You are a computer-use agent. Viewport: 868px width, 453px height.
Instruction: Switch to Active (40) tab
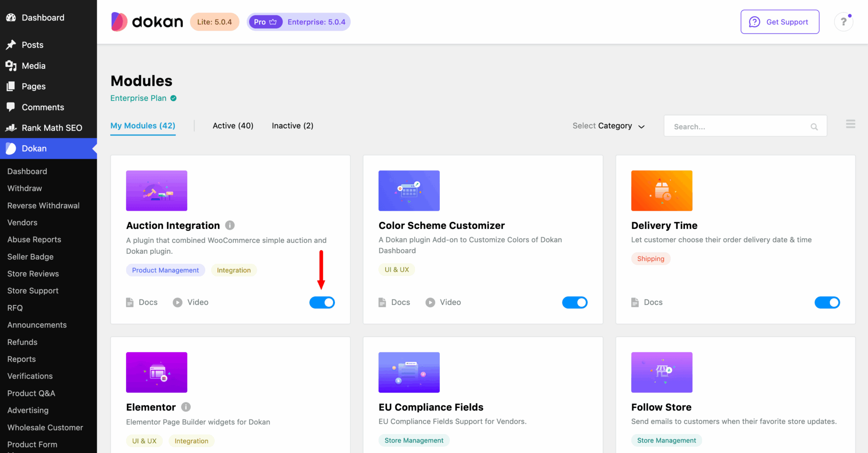tap(233, 126)
